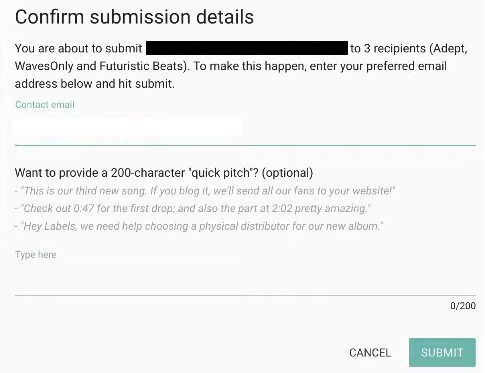Click the underline beneath the pitch textarea
485x373 pixels.
click(x=245, y=295)
